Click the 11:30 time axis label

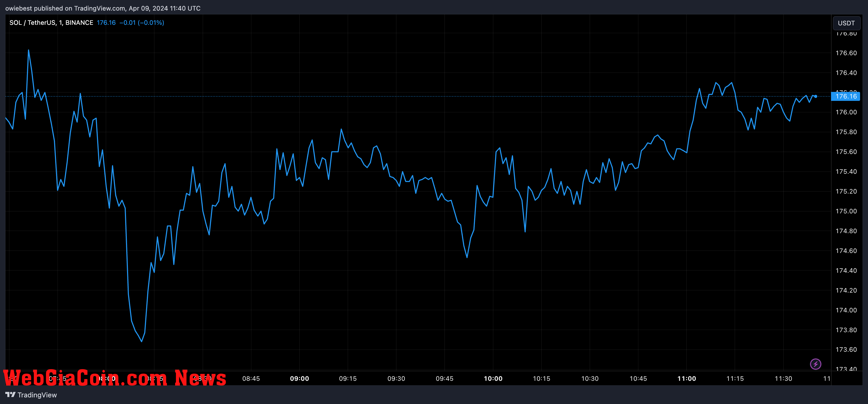(783, 378)
